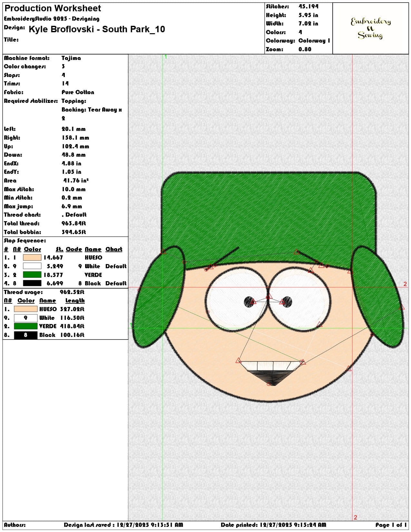Click the Area value 41.76 in²
The height and width of the screenshot is (532, 411).
pos(76,181)
